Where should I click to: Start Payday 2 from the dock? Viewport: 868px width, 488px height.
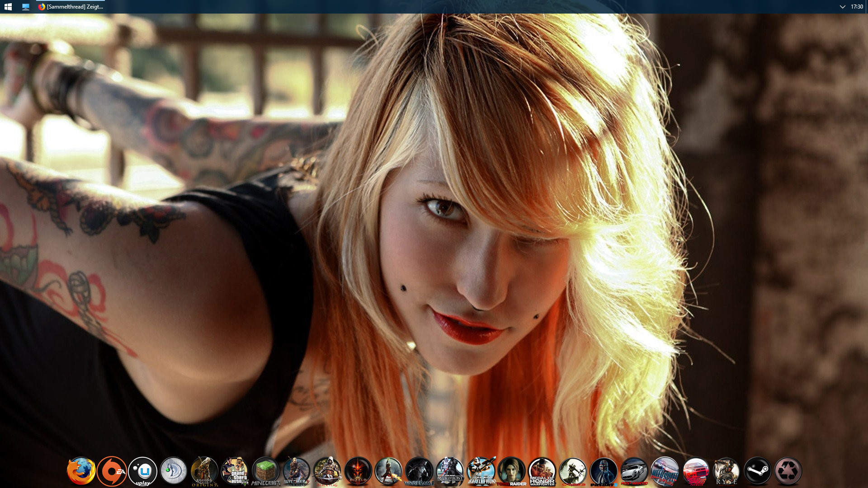click(x=604, y=471)
